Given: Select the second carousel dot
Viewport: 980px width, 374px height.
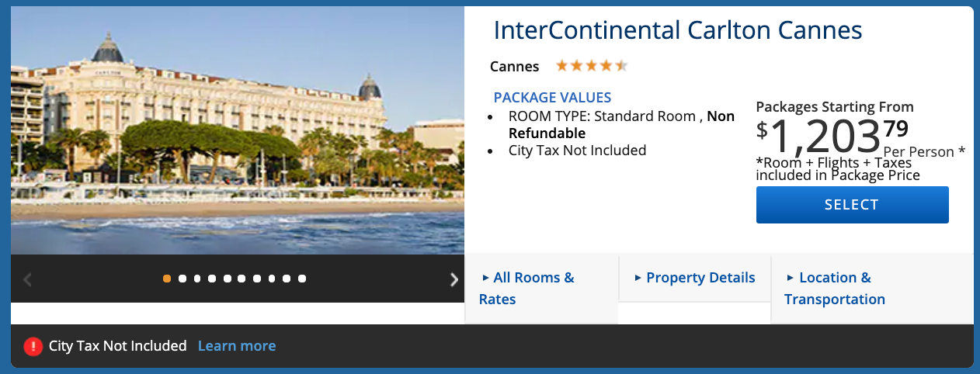Looking at the screenshot, I should (182, 279).
